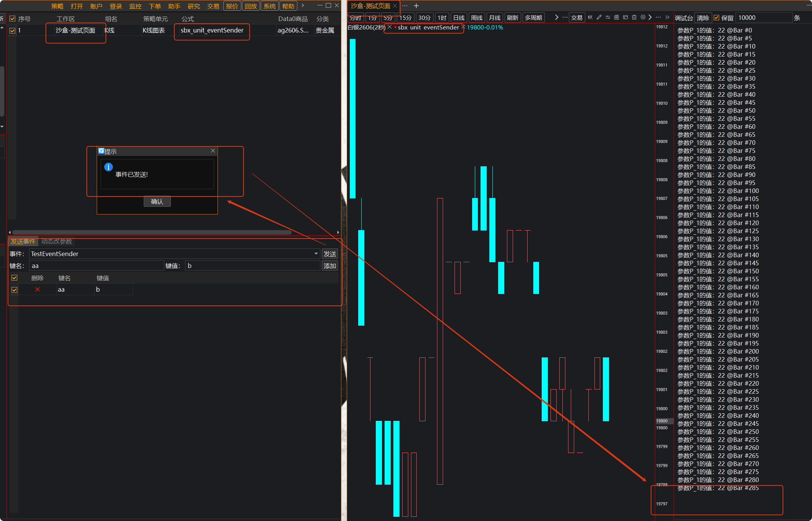Viewport: 812px width, 521px height.
Task: Click the hexagon settings icon in chart toolbar
Action: (x=643, y=17)
